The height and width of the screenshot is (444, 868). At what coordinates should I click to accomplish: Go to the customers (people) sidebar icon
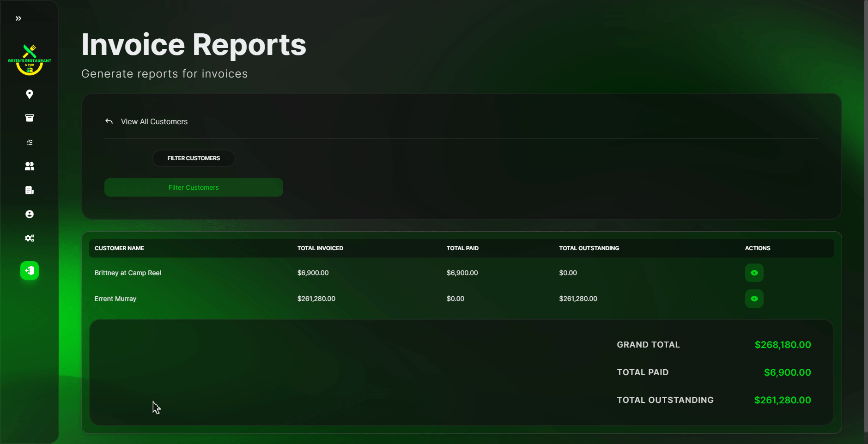[30, 166]
